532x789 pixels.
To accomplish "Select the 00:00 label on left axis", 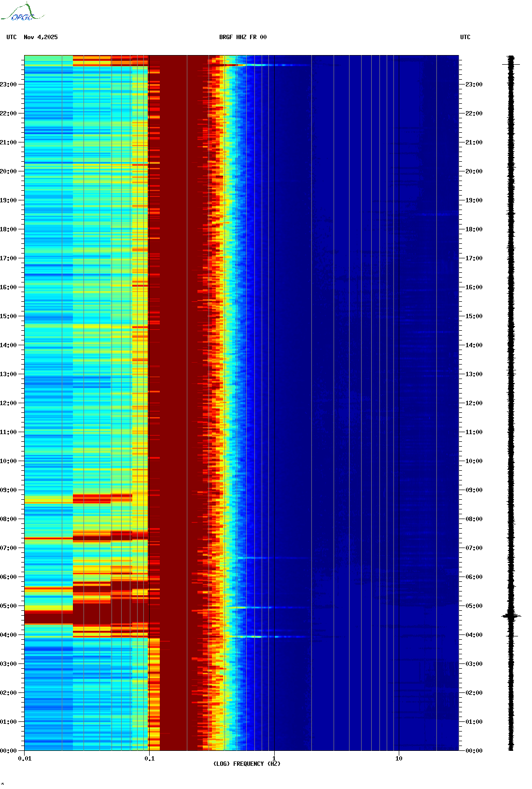I will click(8, 751).
